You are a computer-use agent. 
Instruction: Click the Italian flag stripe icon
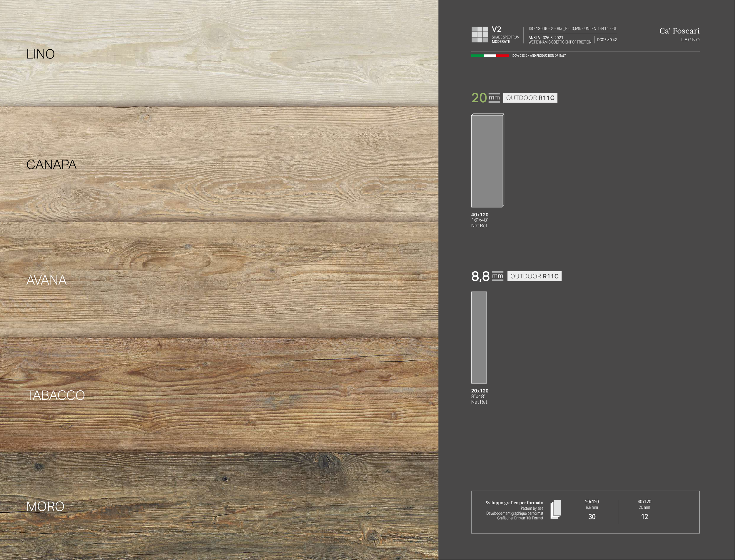(x=490, y=56)
